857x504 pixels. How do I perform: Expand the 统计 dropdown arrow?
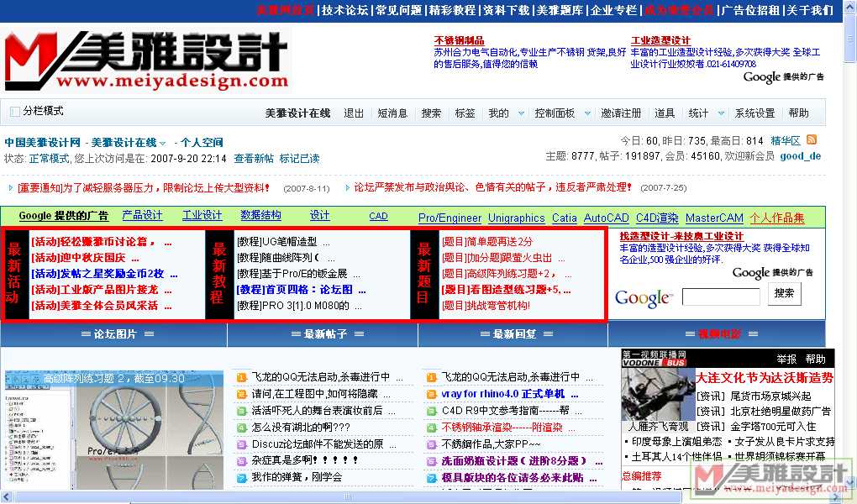point(721,113)
